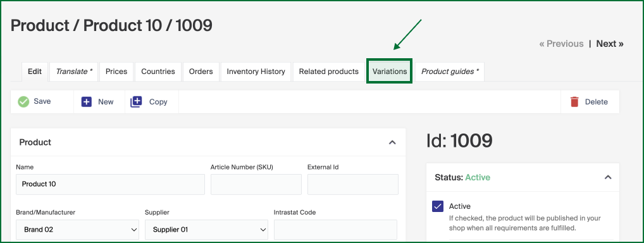Click the blue plus New icon
Screen dimensions: 644x243
pos(87,102)
